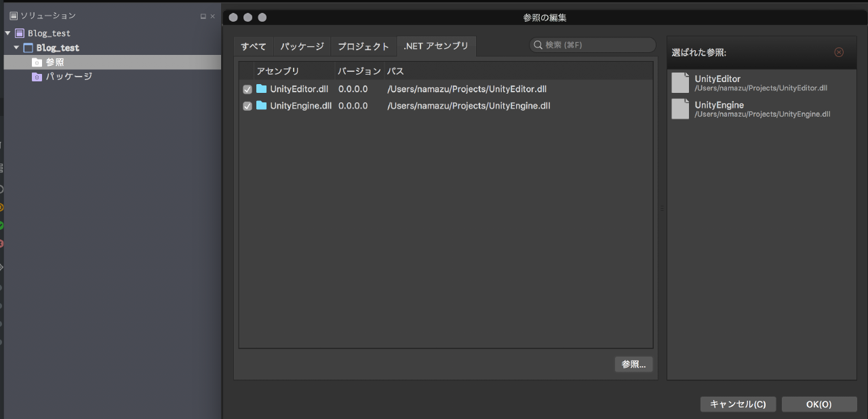Click the Blog_test solution icon
868x419 pixels.
pos(20,33)
